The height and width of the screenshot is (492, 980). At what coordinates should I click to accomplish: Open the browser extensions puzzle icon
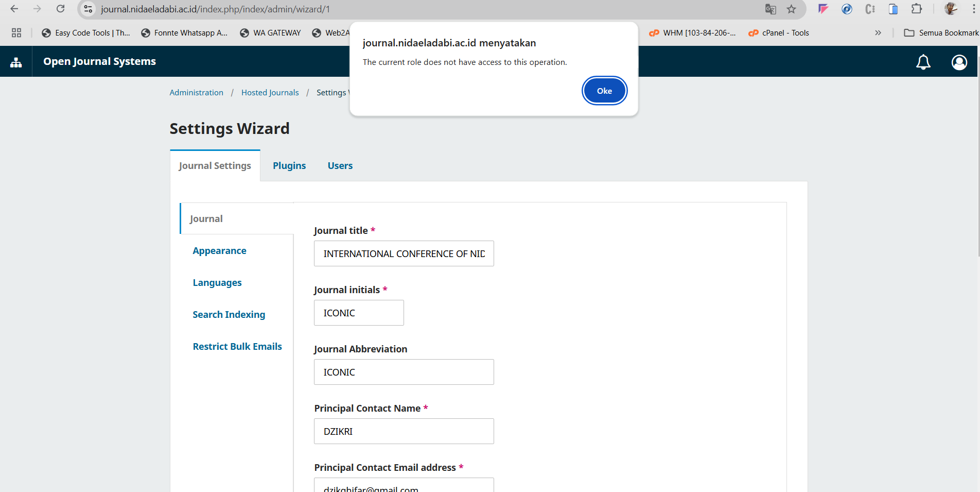coord(917,9)
